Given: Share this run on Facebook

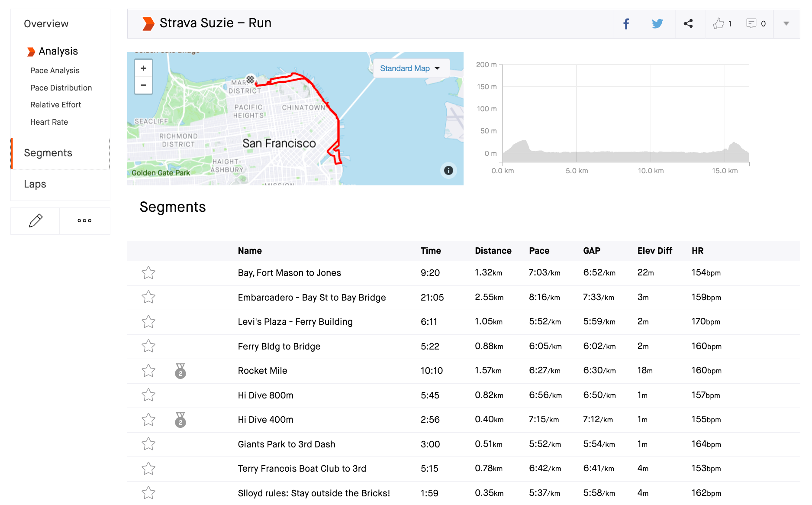Looking at the screenshot, I should (x=626, y=23).
